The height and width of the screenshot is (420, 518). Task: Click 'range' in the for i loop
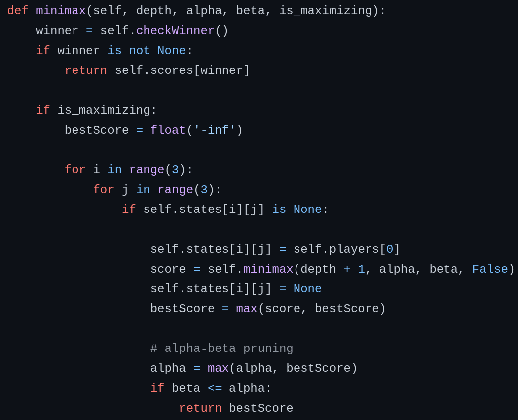(x=147, y=170)
